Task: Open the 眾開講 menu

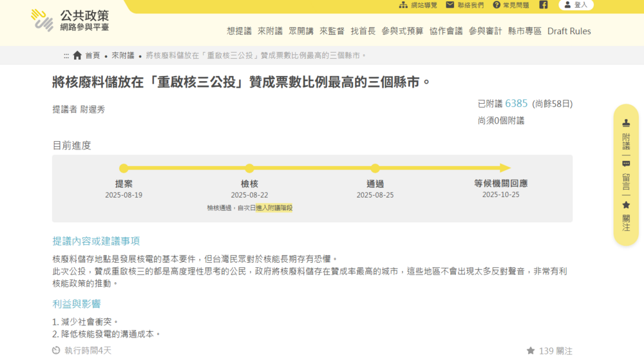Action: pos(301,31)
